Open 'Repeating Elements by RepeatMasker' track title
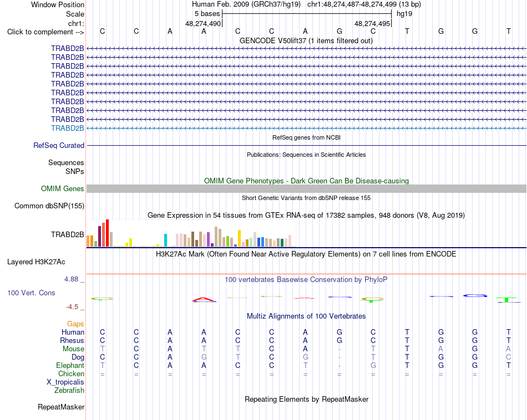Image resolution: width=527 pixels, height=420 pixels. [306, 399]
